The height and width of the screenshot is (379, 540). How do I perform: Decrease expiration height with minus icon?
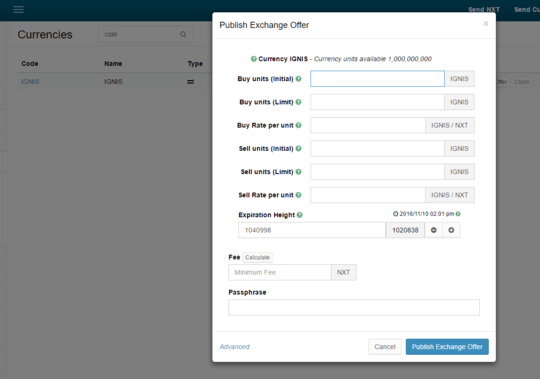434,230
